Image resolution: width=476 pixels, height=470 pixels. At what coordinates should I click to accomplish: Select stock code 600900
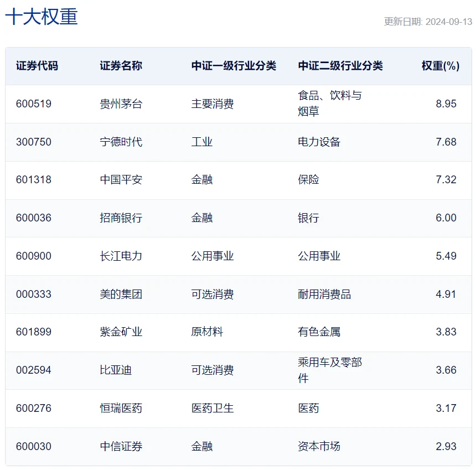point(34,256)
